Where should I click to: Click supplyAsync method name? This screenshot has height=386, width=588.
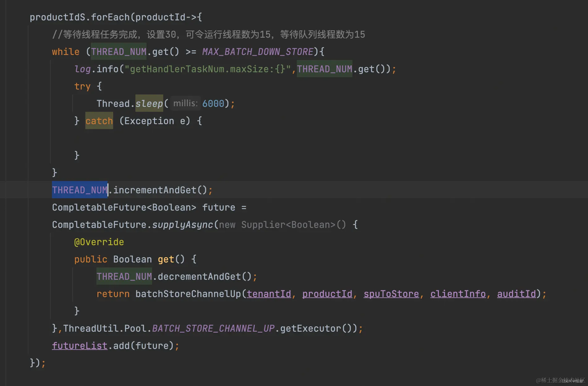[x=182, y=225]
